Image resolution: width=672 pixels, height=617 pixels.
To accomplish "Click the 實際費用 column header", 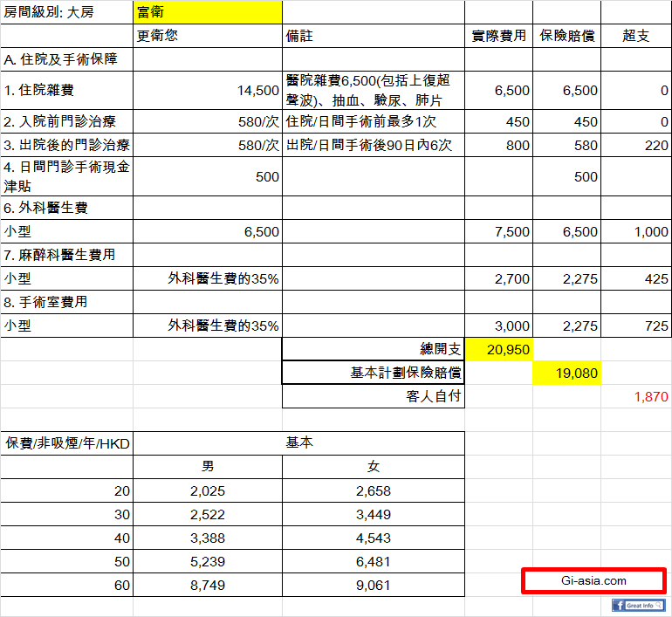I will point(499,36).
